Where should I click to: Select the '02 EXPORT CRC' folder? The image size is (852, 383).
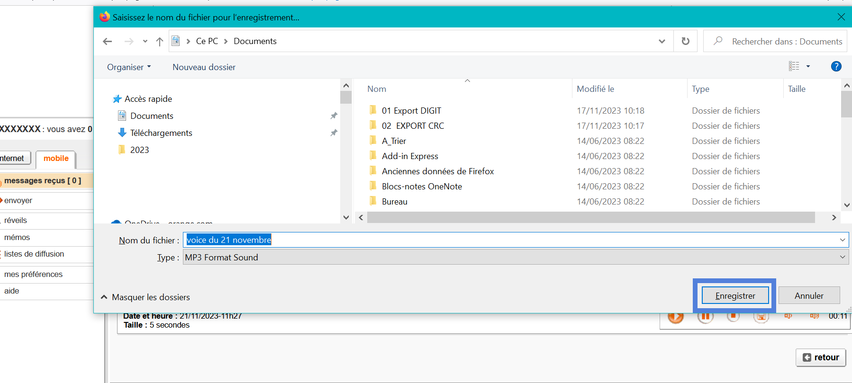pyautogui.click(x=412, y=125)
